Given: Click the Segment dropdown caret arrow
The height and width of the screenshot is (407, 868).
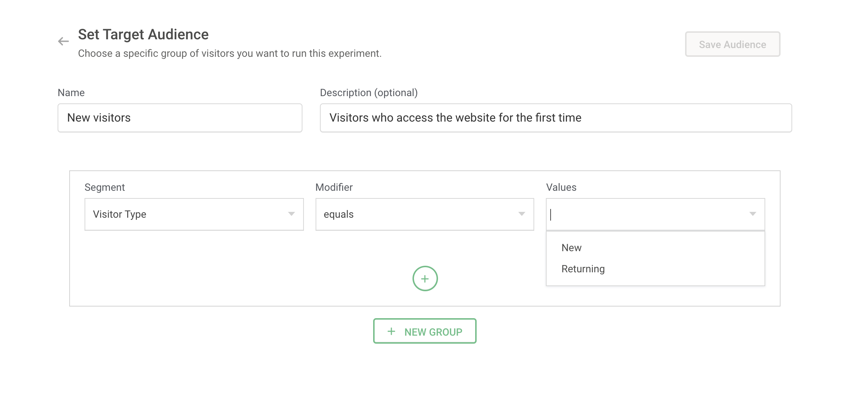Looking at the screenshot, I should [291, 214].
